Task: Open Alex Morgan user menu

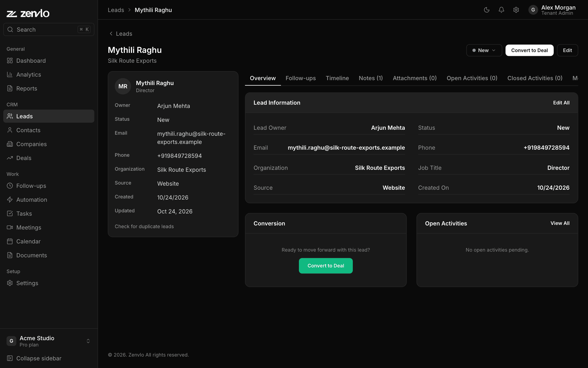Action: point(553,10)
